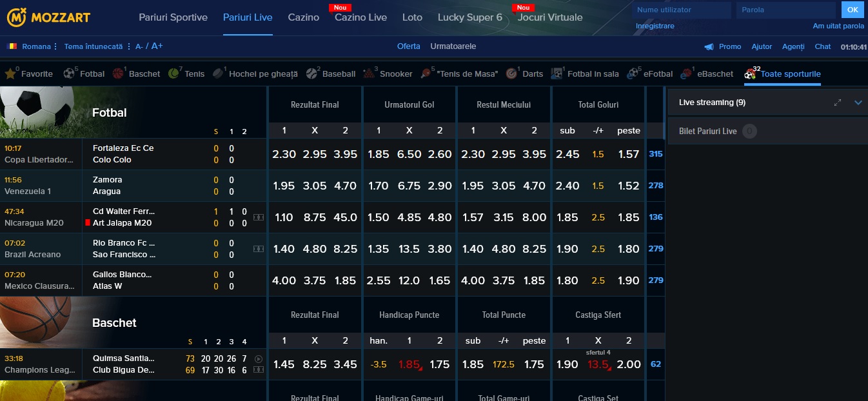Pick Castiga Sfert 2 at 2.00
Screen dimensions: 868x401
click(x=629, y=364)
